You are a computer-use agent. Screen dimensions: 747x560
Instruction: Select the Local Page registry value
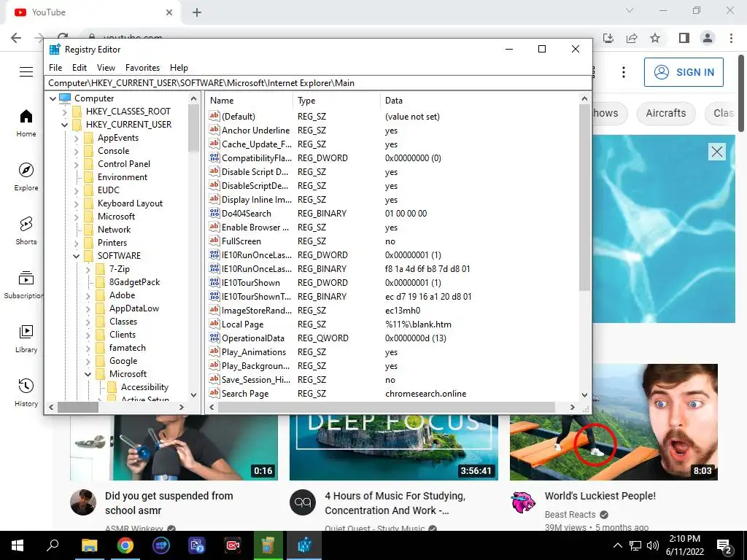(242, 324)
